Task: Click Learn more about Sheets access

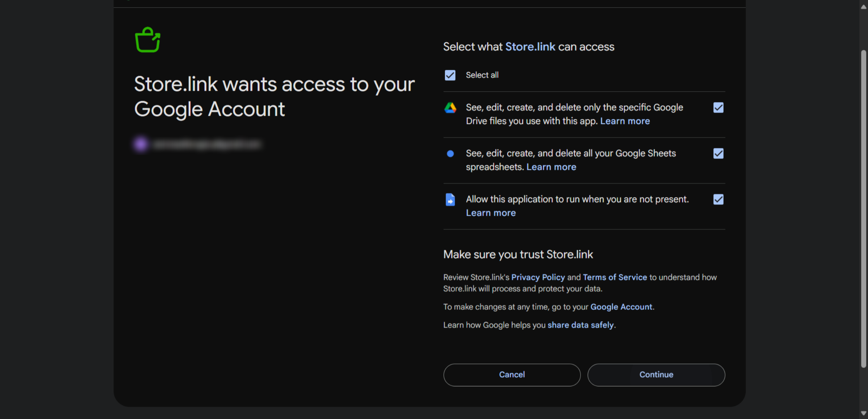Action: 551,167
